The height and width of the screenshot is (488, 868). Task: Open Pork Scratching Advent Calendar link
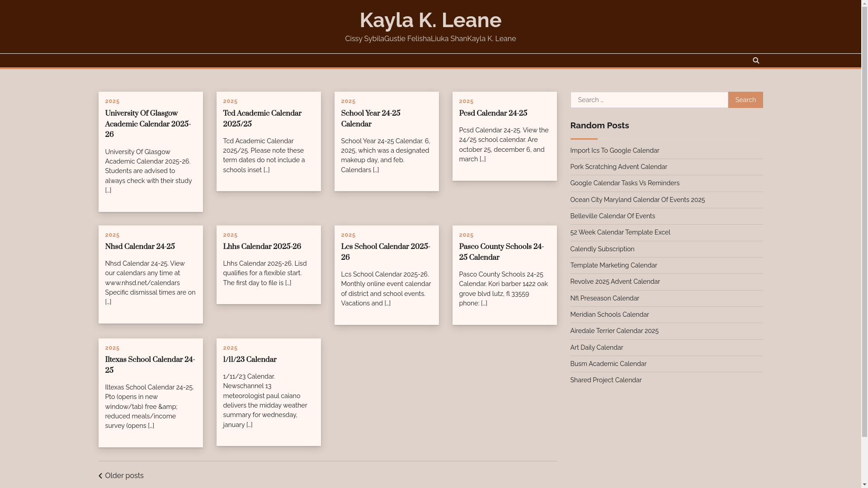(x=618, y=167)
